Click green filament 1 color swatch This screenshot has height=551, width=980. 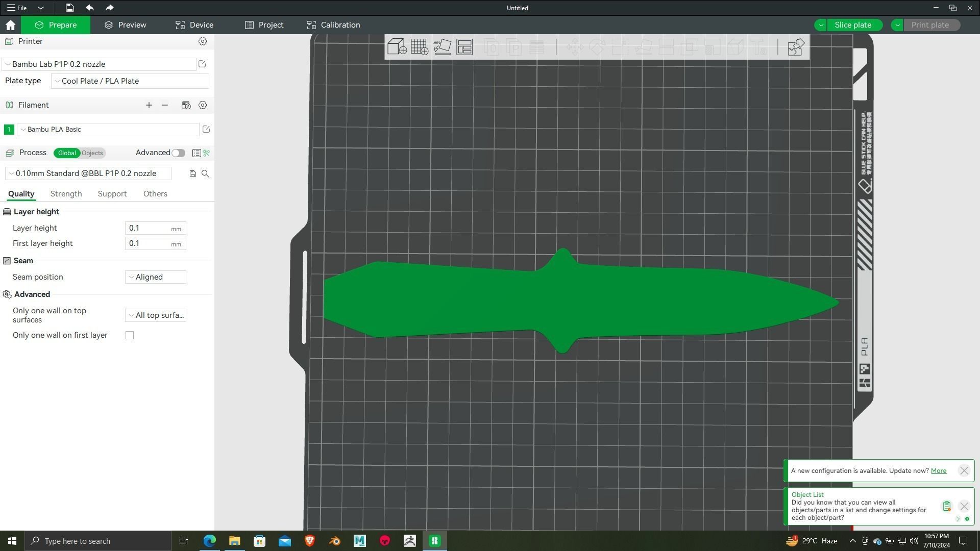9,130
